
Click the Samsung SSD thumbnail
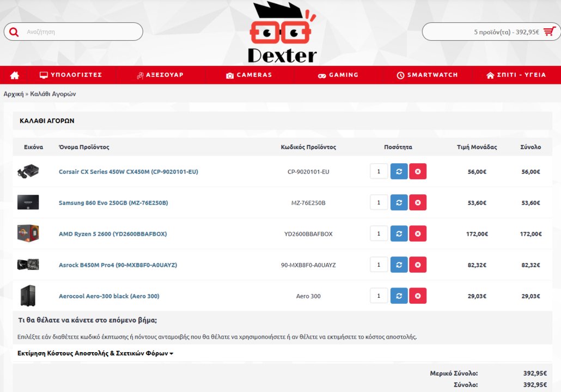28,203
